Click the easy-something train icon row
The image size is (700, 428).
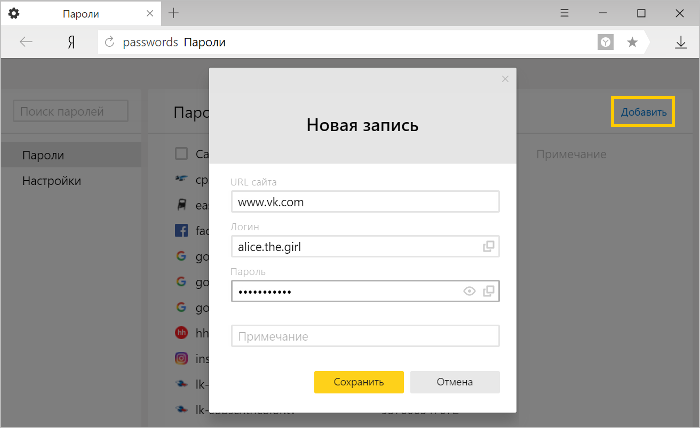181,205
